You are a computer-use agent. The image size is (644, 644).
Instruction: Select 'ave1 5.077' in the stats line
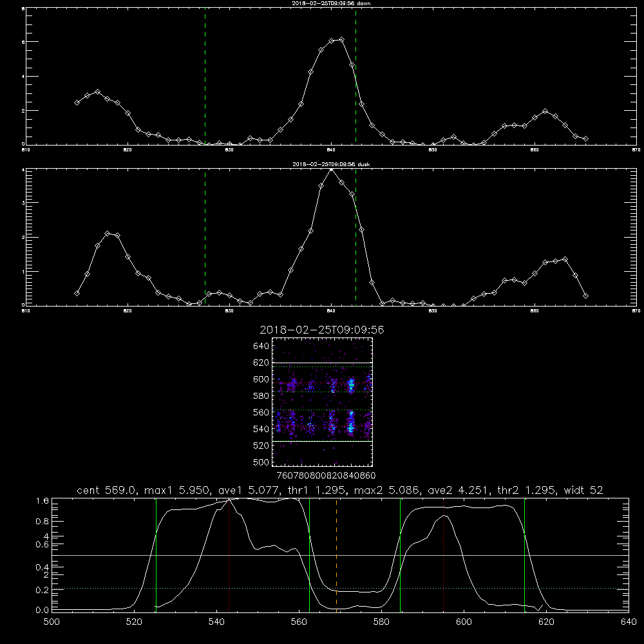[x=249, y=490]
